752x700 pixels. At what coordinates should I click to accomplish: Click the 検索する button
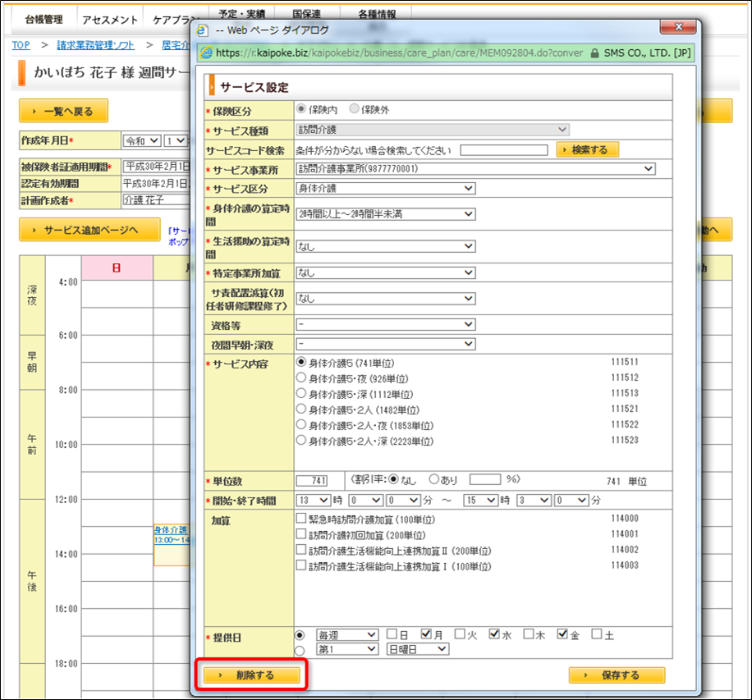pos(588,150)
